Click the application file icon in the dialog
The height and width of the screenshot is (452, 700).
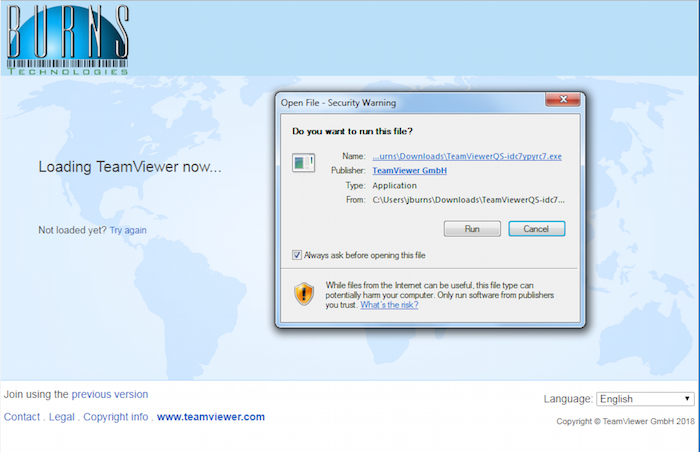(x=303, y=163)
